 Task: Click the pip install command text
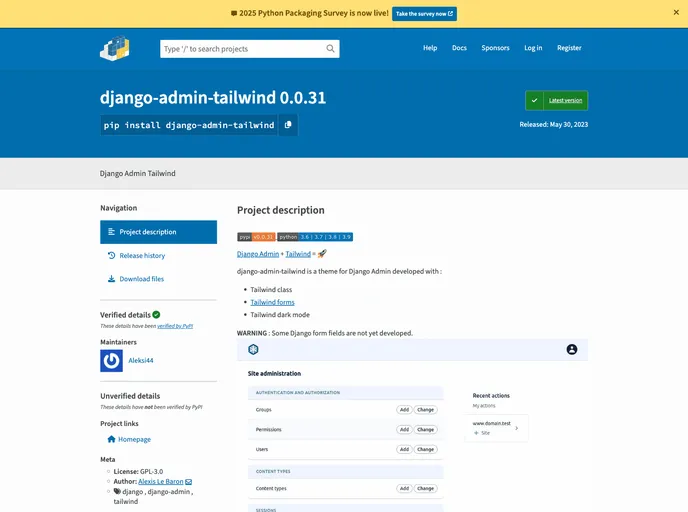[189, 125]
